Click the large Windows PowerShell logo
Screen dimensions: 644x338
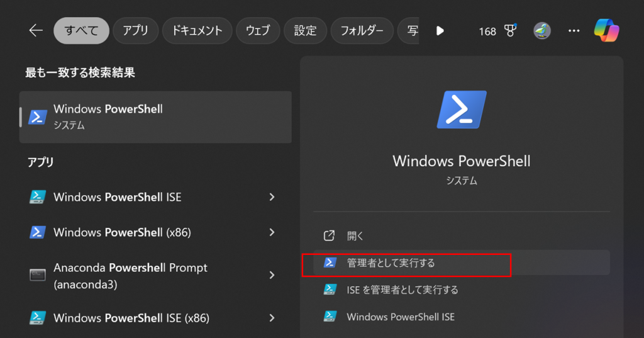[461, 110]
